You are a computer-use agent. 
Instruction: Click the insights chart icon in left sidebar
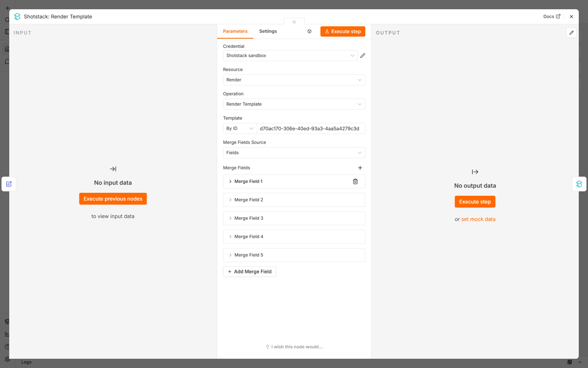7,334
